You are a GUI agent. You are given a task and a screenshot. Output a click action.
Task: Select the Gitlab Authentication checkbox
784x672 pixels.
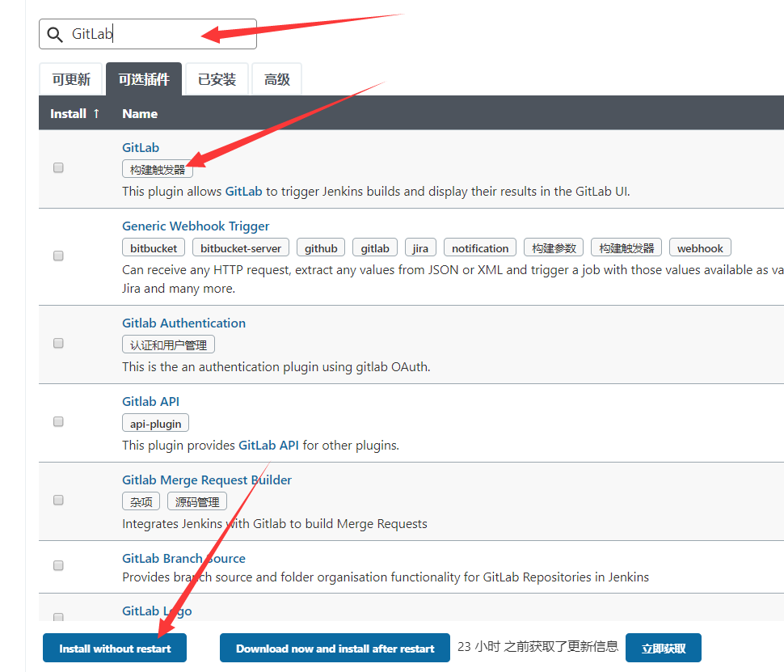(x=58, y=343)
